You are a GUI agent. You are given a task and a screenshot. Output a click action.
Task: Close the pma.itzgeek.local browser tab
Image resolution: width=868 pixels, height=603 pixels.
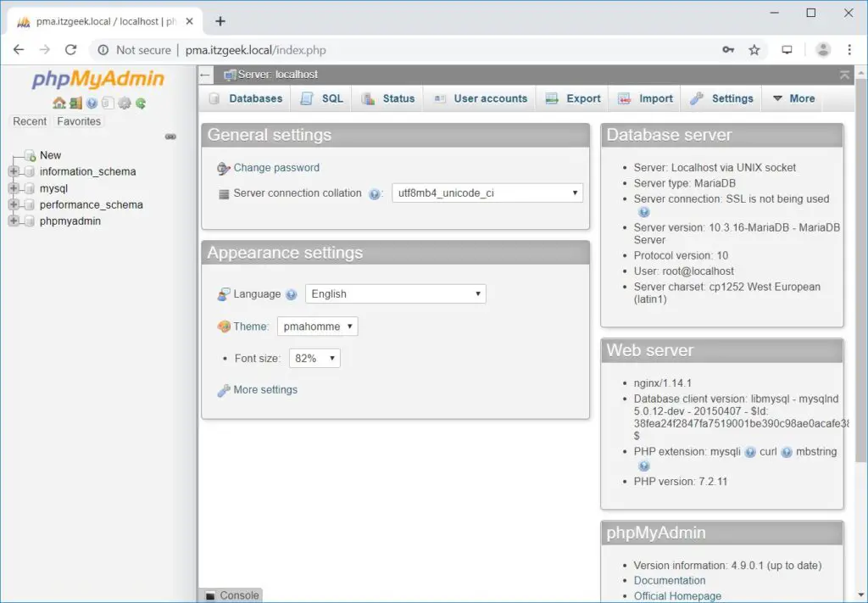[189, 21]
